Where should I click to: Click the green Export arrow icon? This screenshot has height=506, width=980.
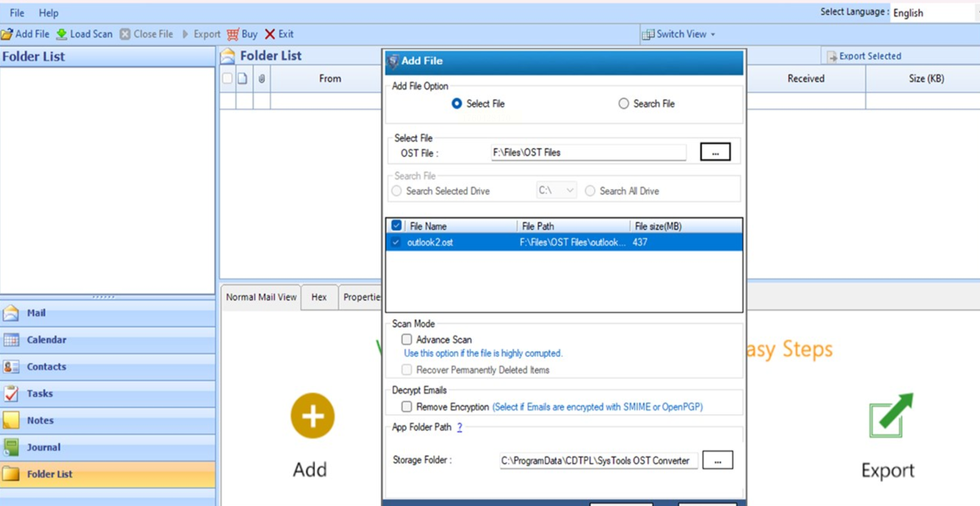[891, 416]
